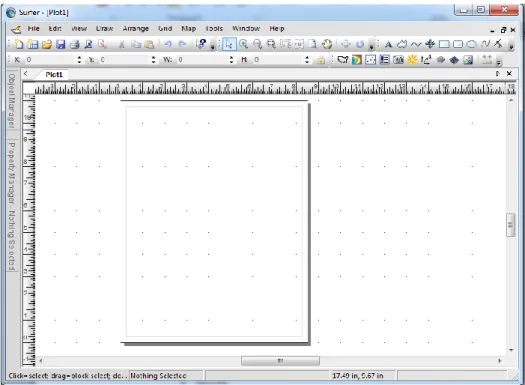Create a new 3D wireframe map

tap(441, 60)
